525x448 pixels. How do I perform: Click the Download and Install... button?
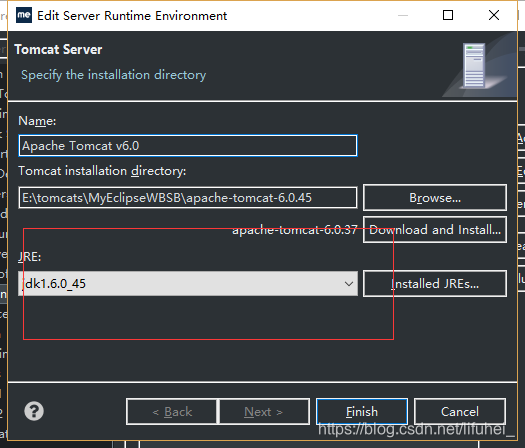tap(435, 230)
